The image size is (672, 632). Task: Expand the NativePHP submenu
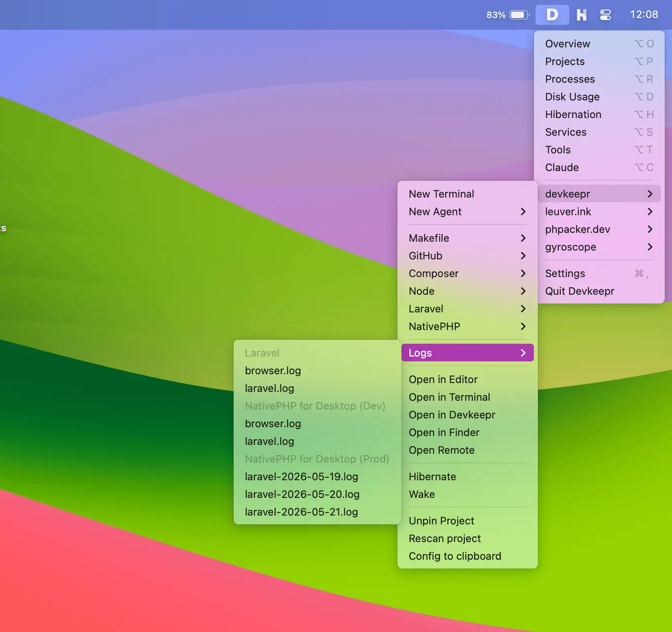(x=468, y=326)
